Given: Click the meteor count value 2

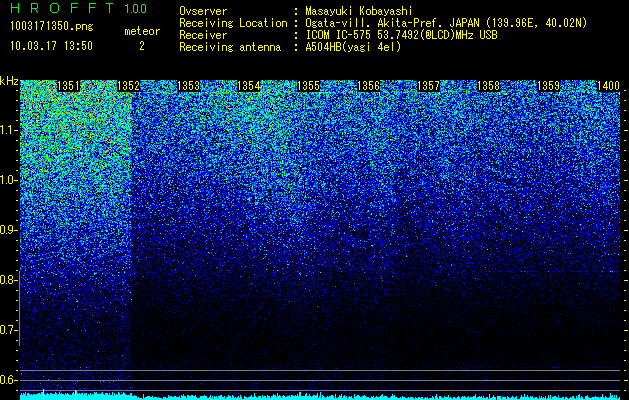Looking at the screenshot, I should point(142,46).
